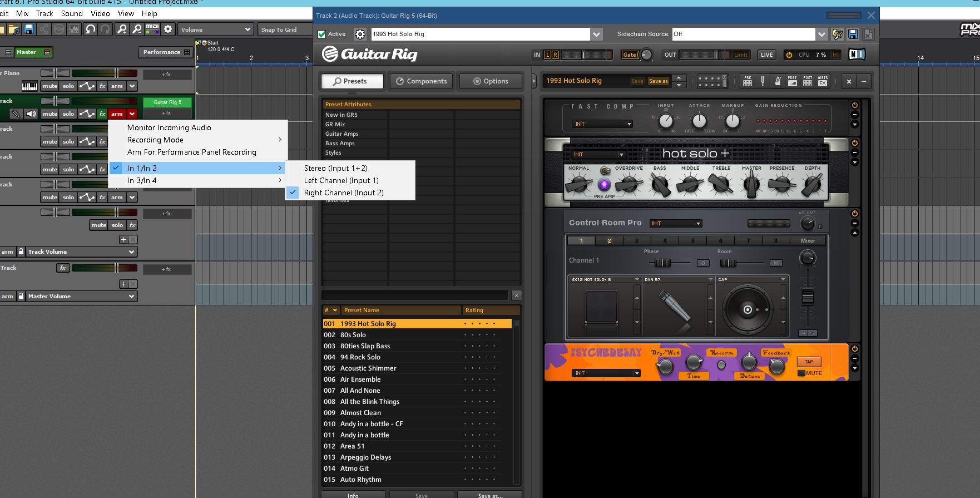Open the Guitar Rig metronome tool

tap(778, 81)
